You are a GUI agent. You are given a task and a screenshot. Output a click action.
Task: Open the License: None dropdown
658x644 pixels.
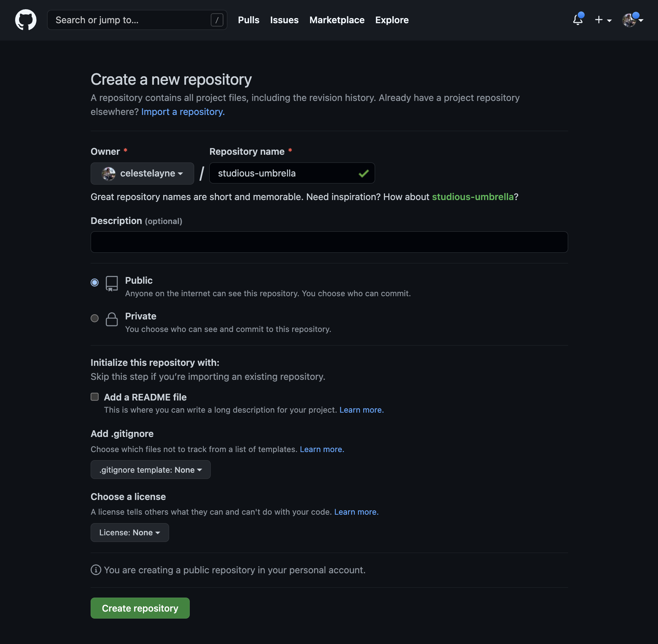click(130, 532)
